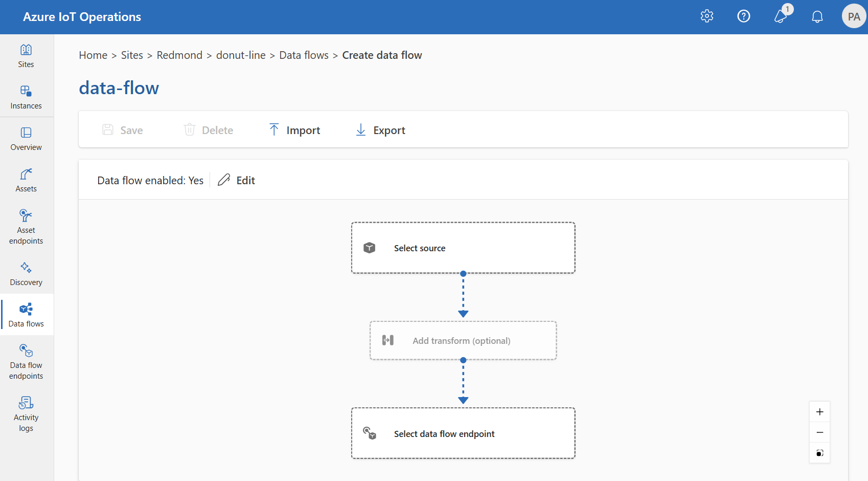Zoom out of the data flow canvas

click(x=819, y=432)
